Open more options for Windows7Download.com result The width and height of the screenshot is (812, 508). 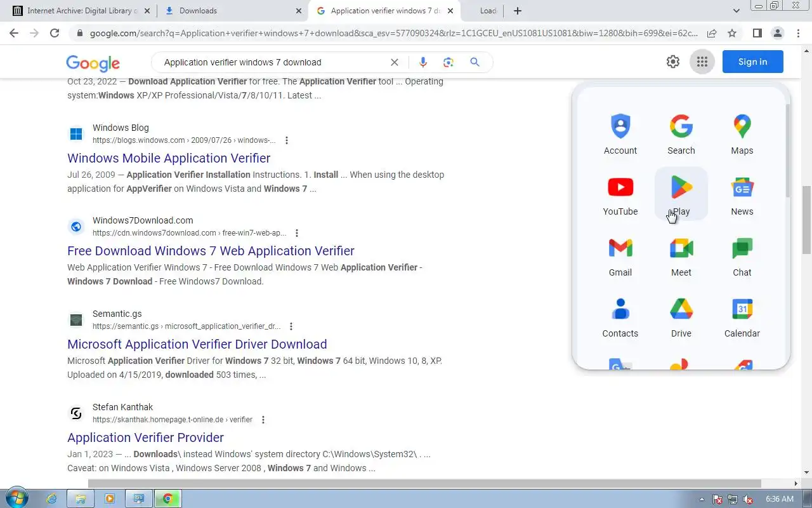click(x=297, y=233)
